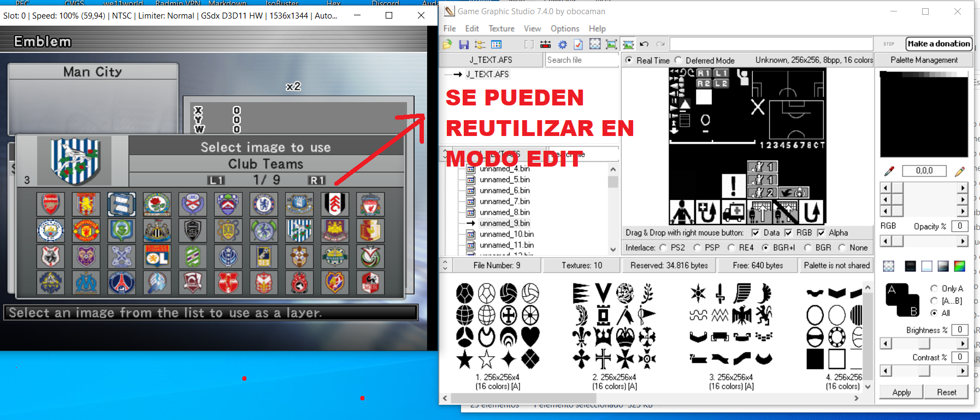The height and width of the screenshot is (420, 980).
Task: Click the rainbow color palette icon
Action: pos(960,266)
